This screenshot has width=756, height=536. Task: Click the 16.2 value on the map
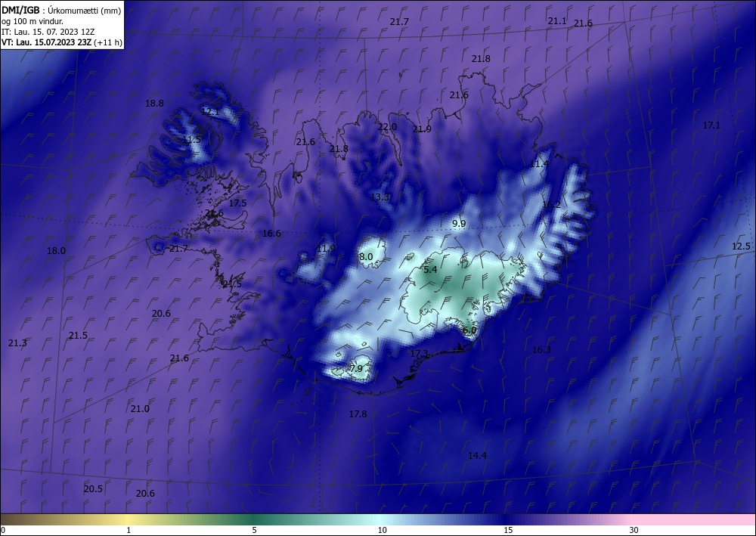point(551,204)
